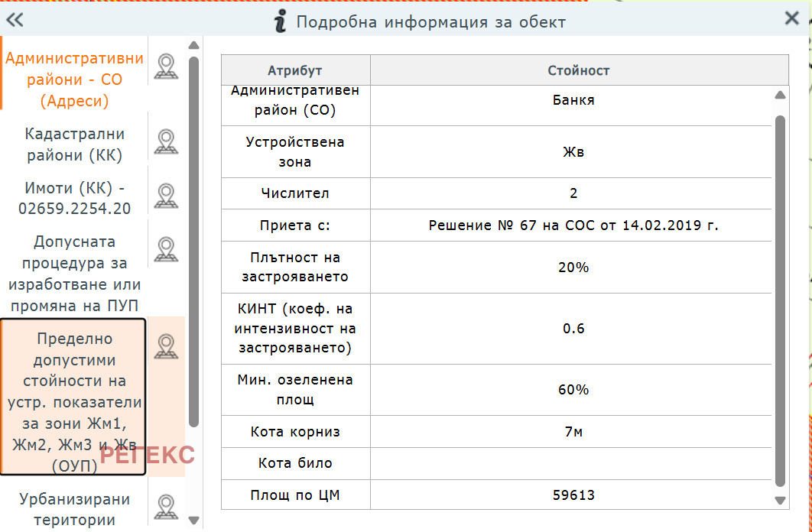Click the Плътност на застрояването attribute
The height and width of the screenshot is (532, 812).
click(x=295, y=267)
